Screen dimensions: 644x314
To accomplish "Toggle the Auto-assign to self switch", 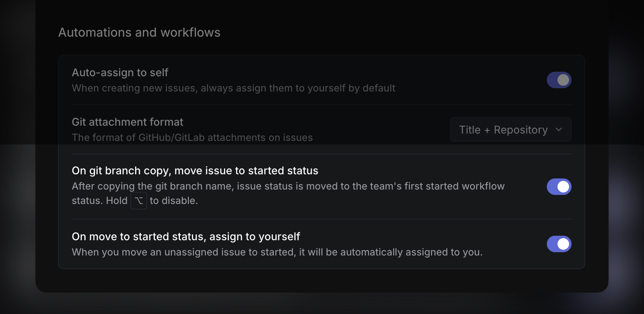I will (x=559, y=80).
